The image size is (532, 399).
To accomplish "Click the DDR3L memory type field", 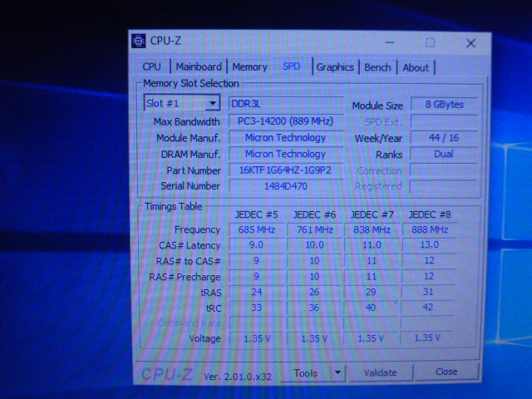I will click(286, 104).
